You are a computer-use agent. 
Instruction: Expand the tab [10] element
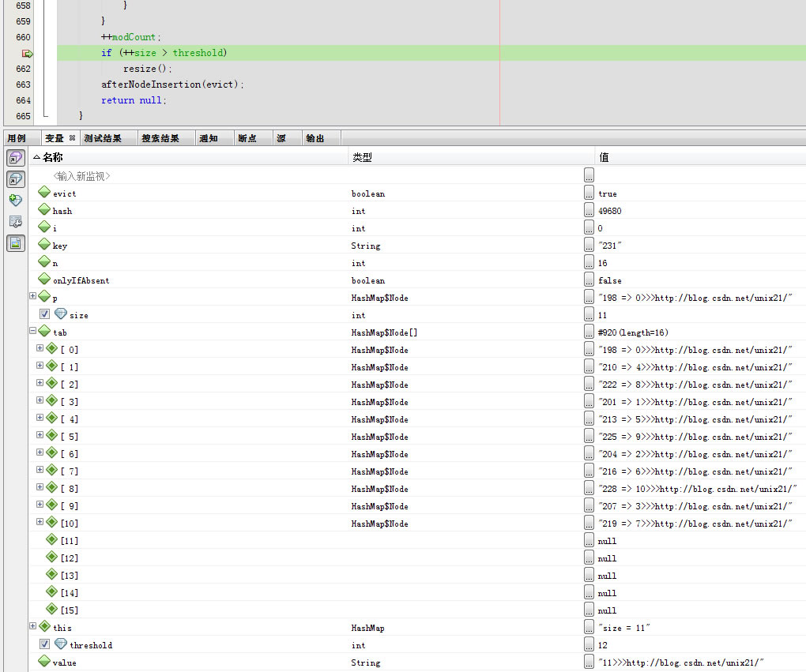[40, 522]
